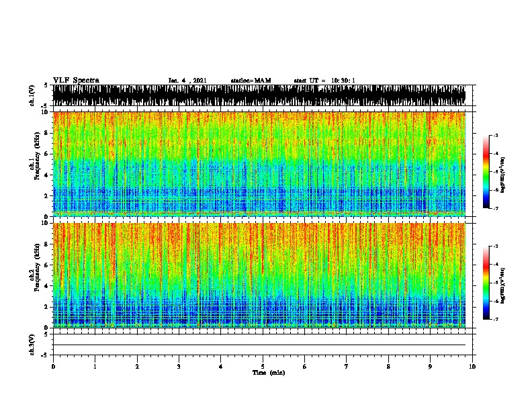Click the '4' kHz tick on ch.1 axis
Image resolution: width=532 pixels, height=411 pixels.
click(47, 175)
